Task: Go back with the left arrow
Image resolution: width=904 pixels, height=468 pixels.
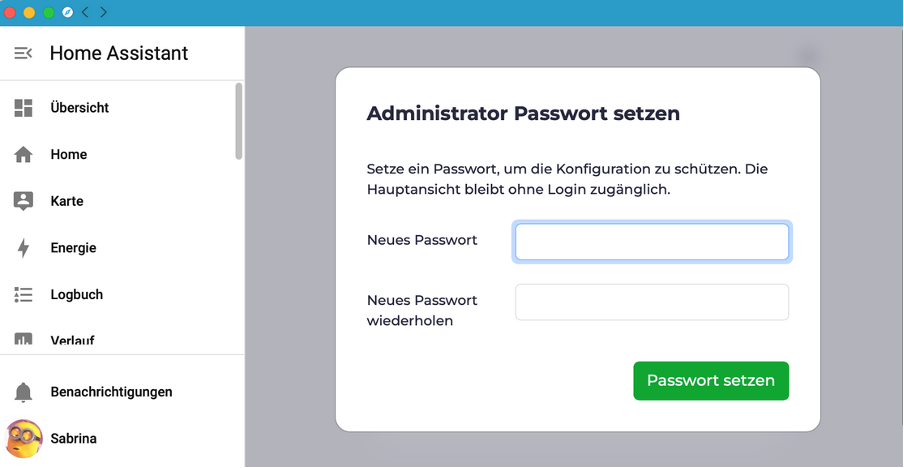Action: pyautogui.click(x=85, y=12)
